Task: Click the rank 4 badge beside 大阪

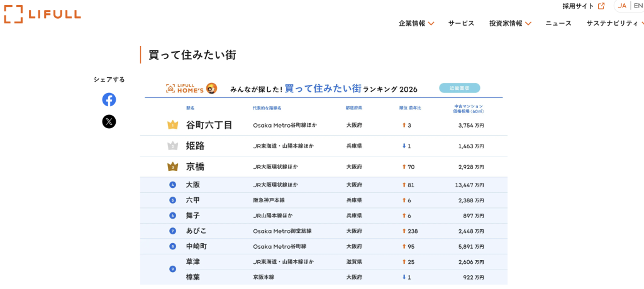Action: pyautogui.click(x=172, y=185)
